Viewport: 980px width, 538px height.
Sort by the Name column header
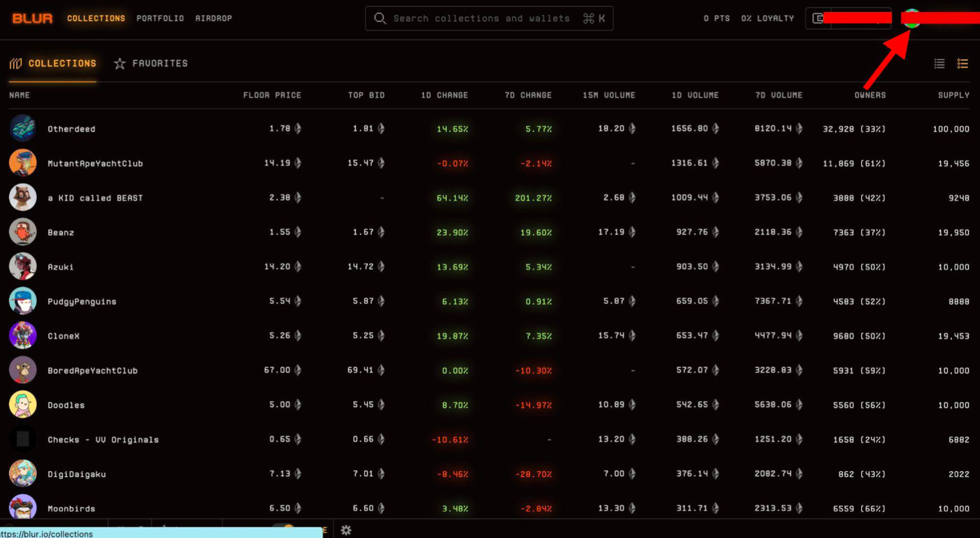20,95
